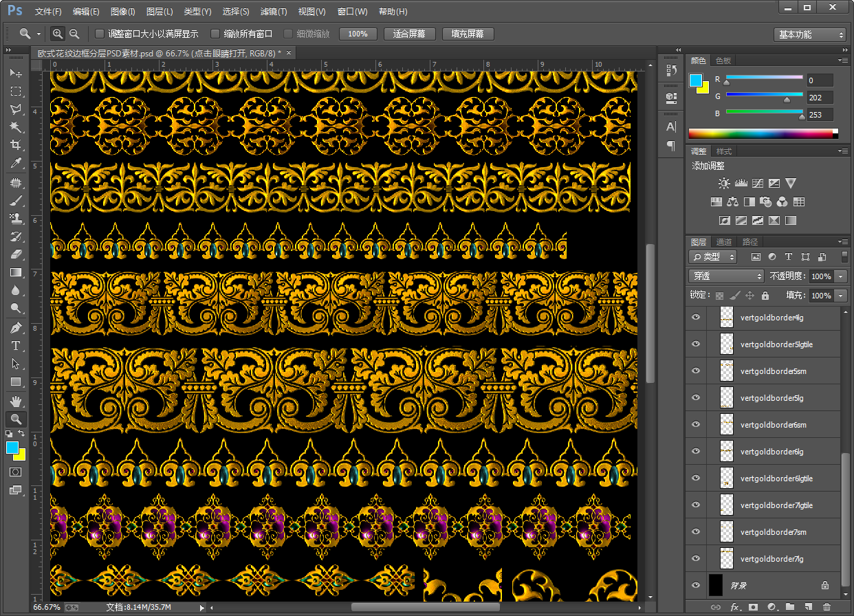The height and width of the screenshot is (616, 854).
Task: Add a Brightness/Contrast adjustment
Action: [x=724, y=184]
